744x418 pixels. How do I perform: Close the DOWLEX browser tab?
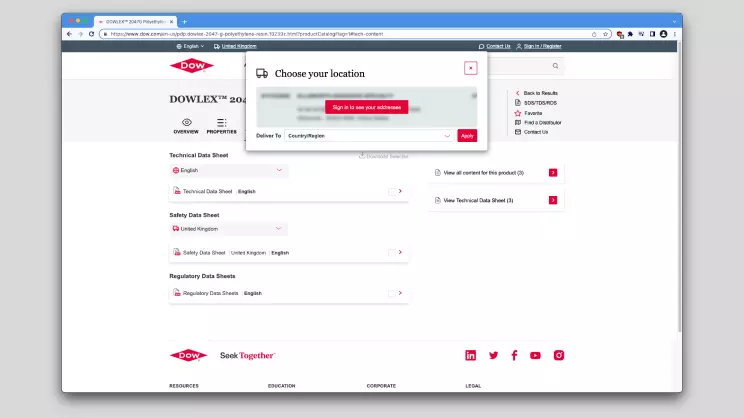(172, 22)
